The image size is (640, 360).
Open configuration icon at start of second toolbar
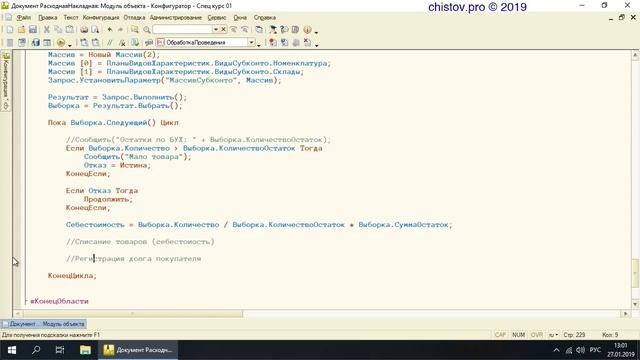click(10, 42)
